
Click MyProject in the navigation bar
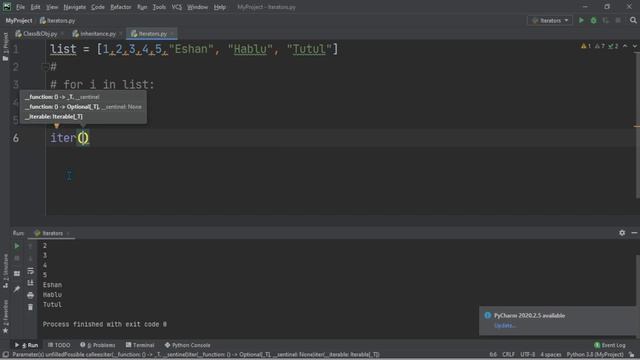point(19,20)
